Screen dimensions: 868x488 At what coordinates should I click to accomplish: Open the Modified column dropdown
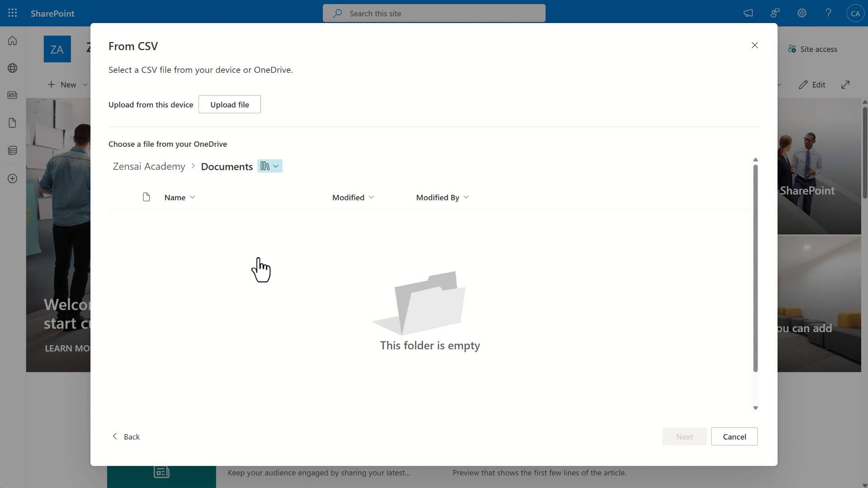click(x=353, y=197)
